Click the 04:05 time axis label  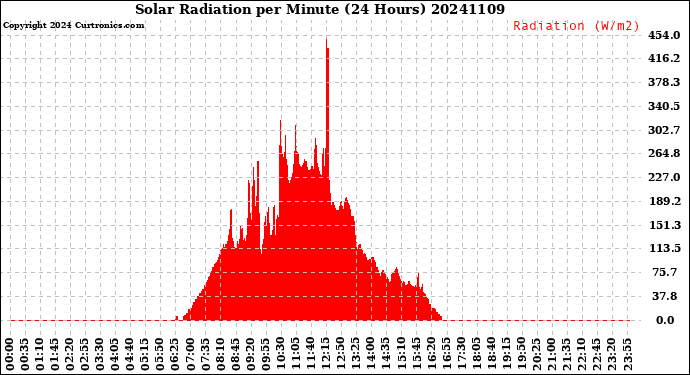pos(115,355)
